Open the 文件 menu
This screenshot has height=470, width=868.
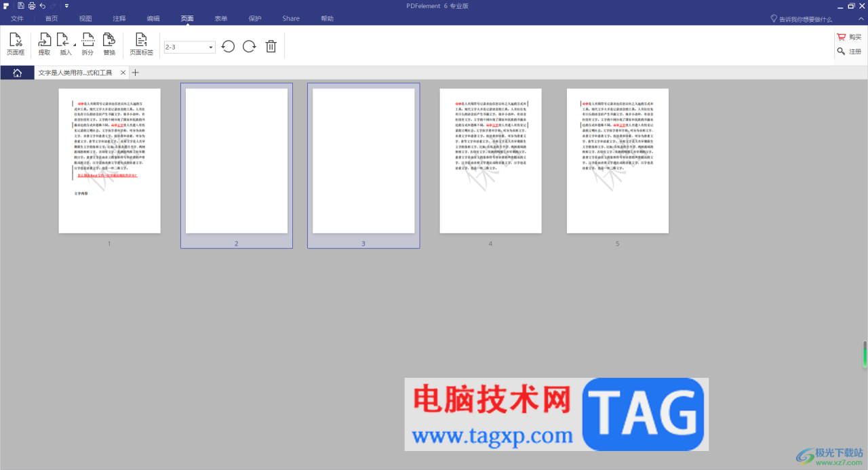(17, 18)
